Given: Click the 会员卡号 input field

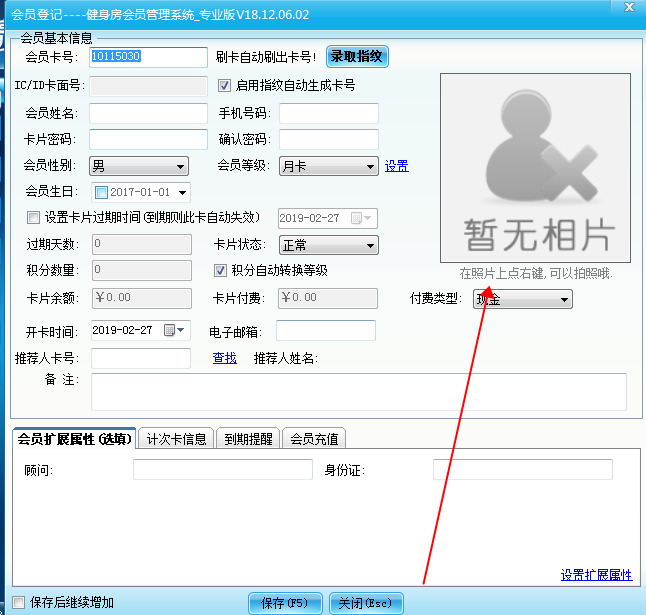Looking at the screenshot, I should coord(148,57).
